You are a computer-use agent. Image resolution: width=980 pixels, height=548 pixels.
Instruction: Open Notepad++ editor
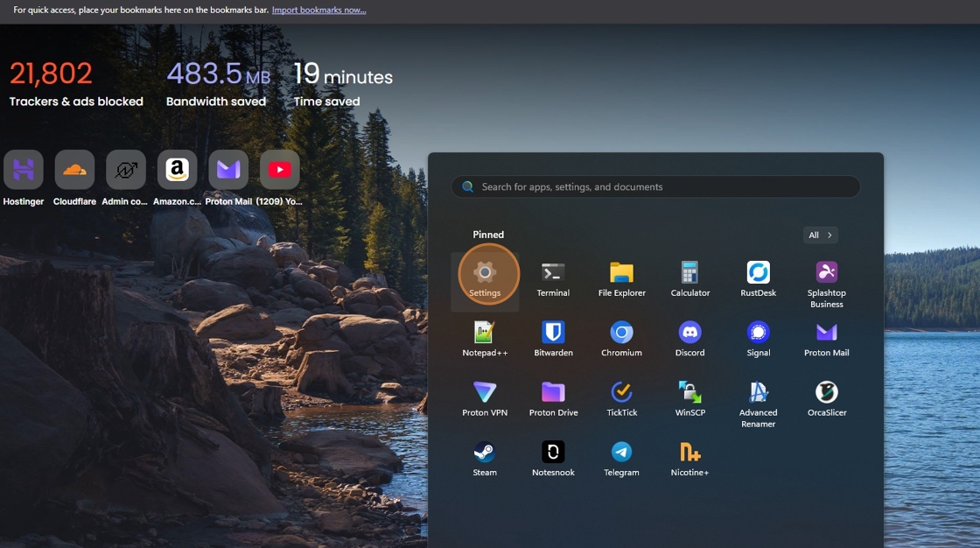[485, 340]
